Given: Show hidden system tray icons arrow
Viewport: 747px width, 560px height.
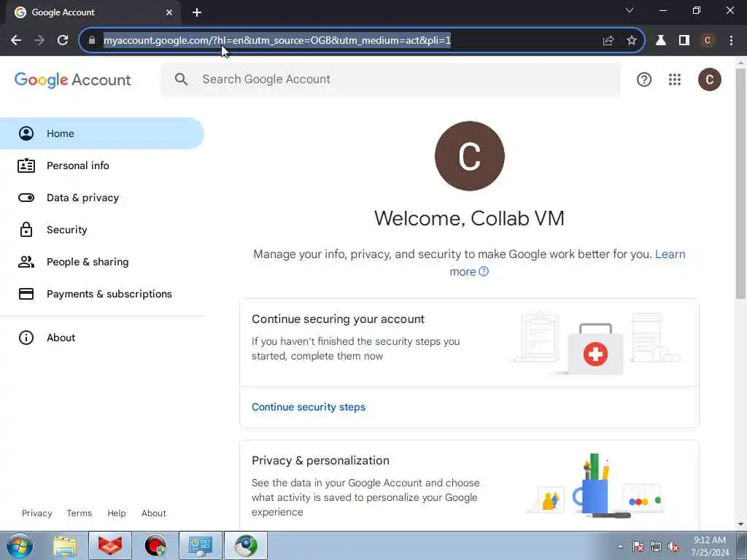Looking at the screenshot, I should 620,546.
